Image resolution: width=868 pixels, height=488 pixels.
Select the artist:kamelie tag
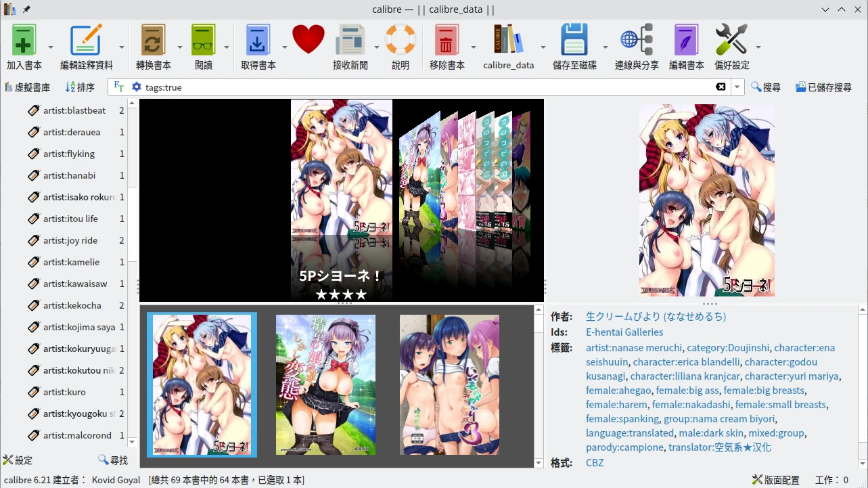point(72,262)
